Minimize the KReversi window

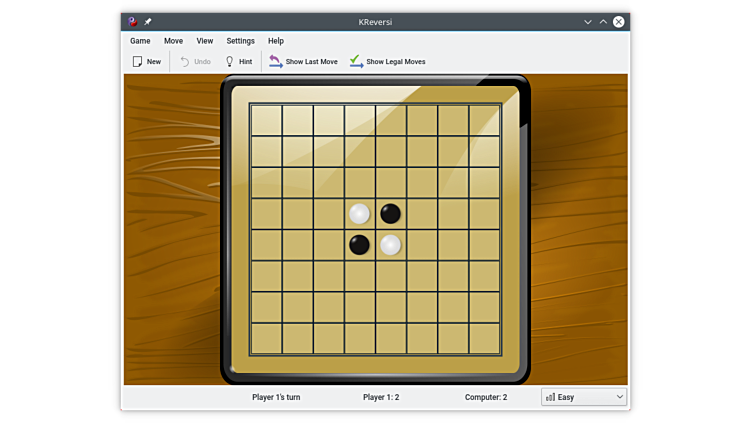587,21
